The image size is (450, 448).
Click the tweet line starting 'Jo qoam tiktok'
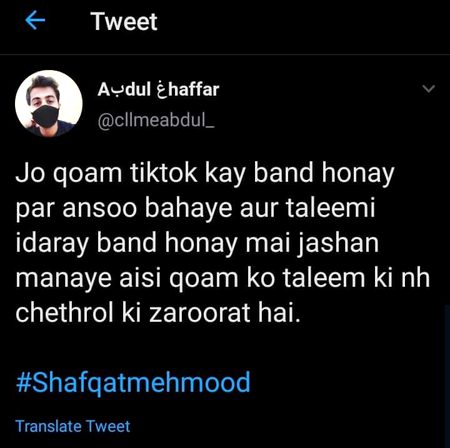[x=205, y=174]
